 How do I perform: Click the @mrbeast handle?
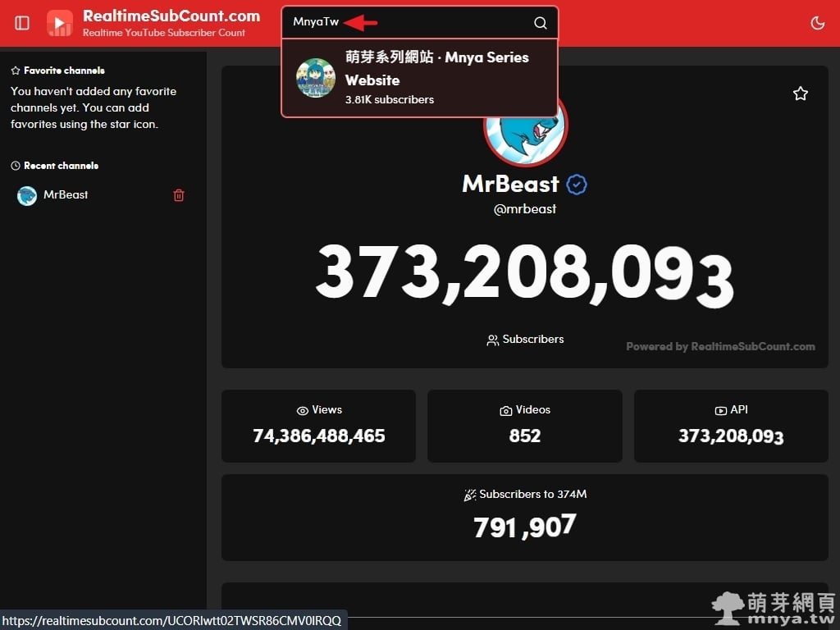pyautogui.click(x=524, y=209)
